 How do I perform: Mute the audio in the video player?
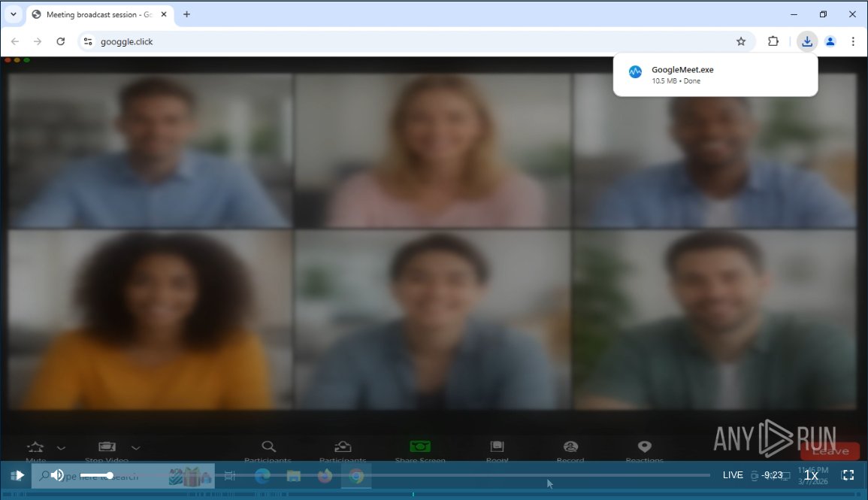59,475
